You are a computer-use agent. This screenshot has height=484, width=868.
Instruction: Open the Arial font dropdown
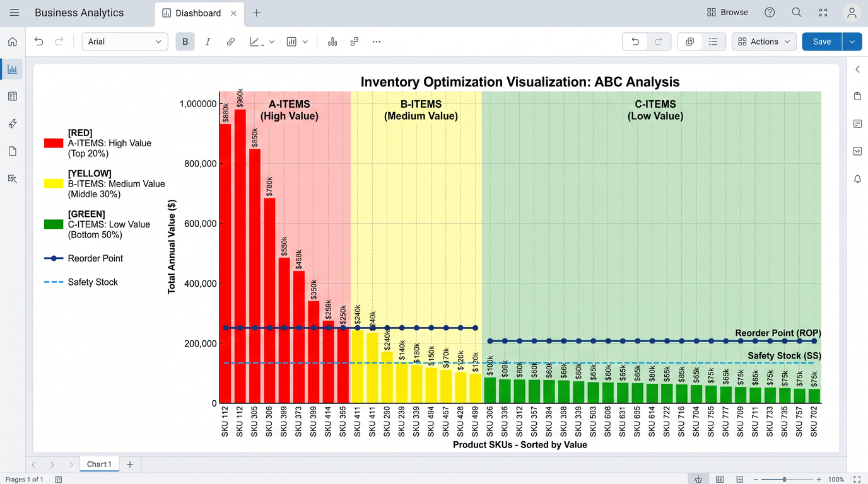point(125,42)
